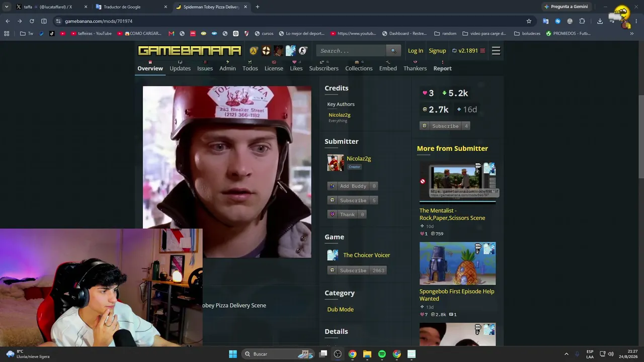This screenshot has width=644, height=362.
Task: Subscribe to the submitter Nicolaz2g
Action: 352,200
